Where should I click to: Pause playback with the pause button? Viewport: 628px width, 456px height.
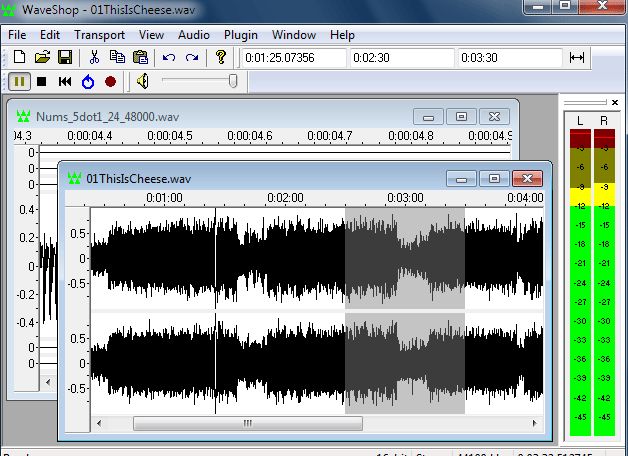coord(19,82)
